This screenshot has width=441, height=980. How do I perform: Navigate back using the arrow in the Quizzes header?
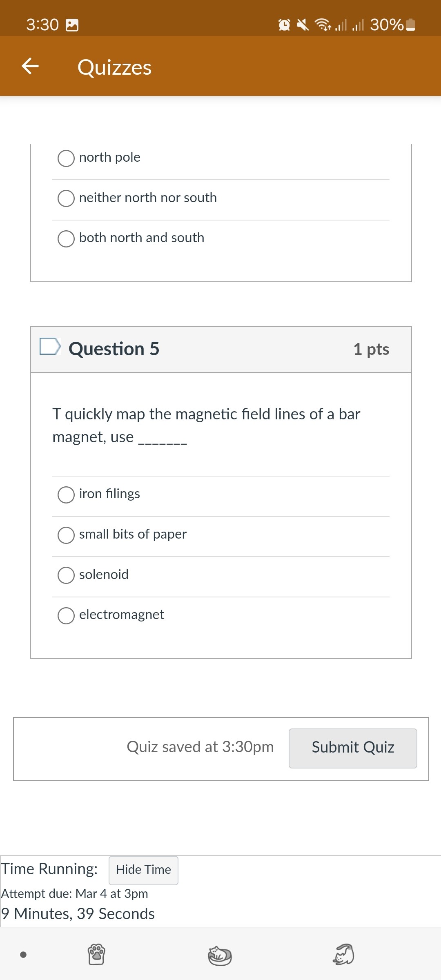click(30, 66)
